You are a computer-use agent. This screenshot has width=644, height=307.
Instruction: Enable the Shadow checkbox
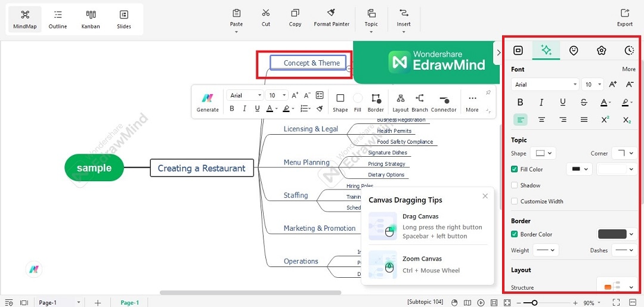pos(514,185)
